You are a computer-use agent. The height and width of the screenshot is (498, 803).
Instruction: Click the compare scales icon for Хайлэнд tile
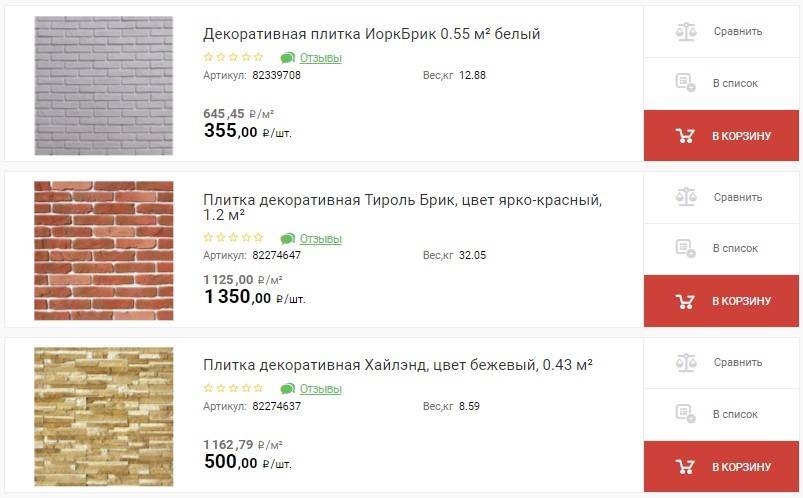coord(685,362)
